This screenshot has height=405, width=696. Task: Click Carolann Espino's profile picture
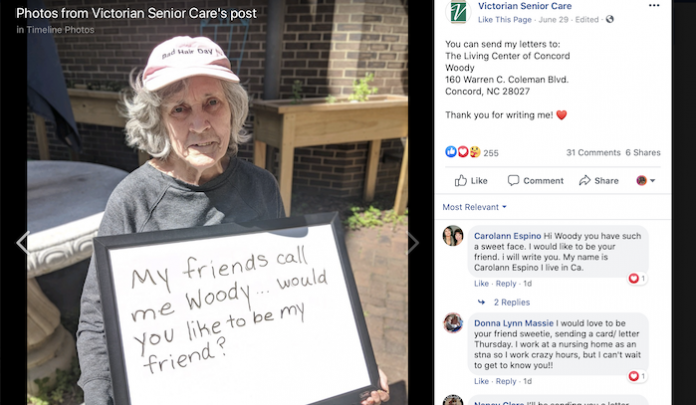click(x=453, y=236)
